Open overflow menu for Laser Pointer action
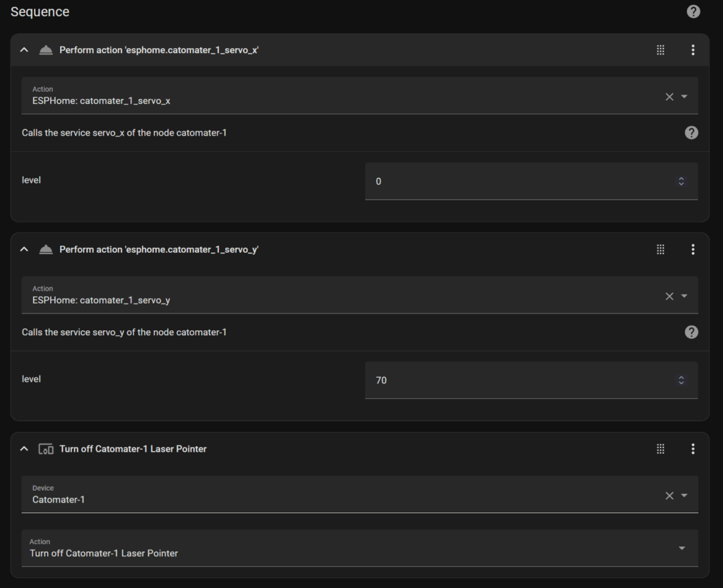 tap(693, 449)
